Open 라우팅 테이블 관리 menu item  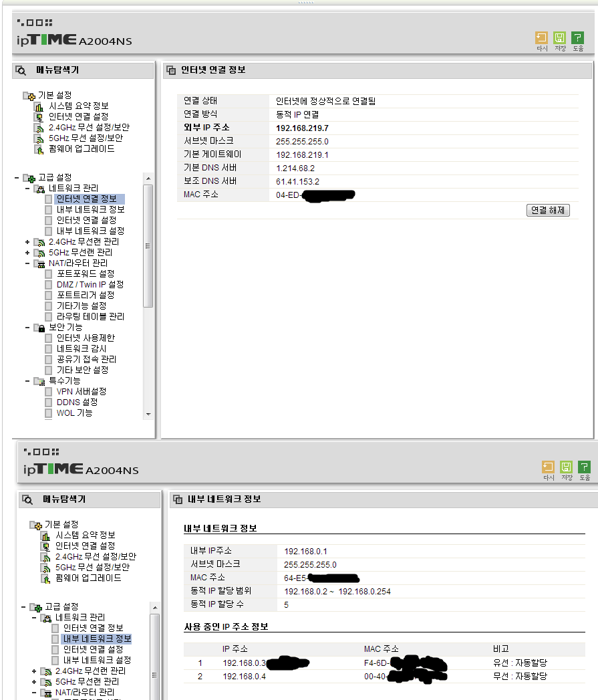click(x=90, y=316)
